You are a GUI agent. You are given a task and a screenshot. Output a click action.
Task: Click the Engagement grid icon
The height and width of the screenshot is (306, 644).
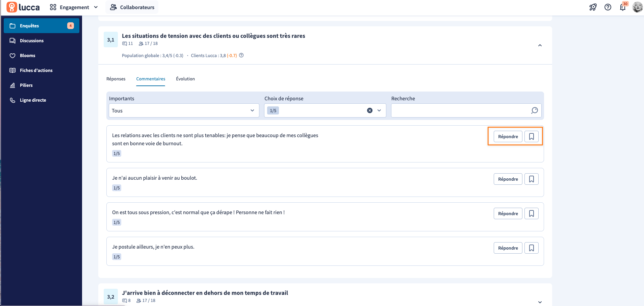[x=53, y=7]
